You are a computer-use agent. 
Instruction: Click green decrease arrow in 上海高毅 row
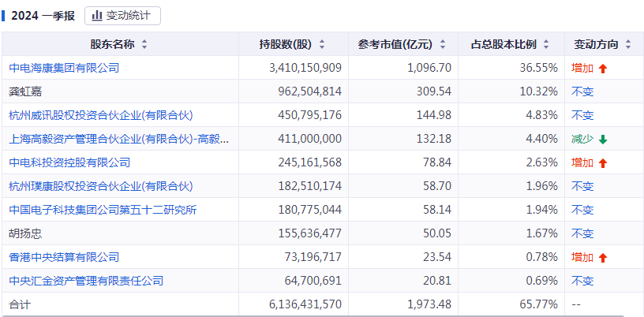(603, 140)
